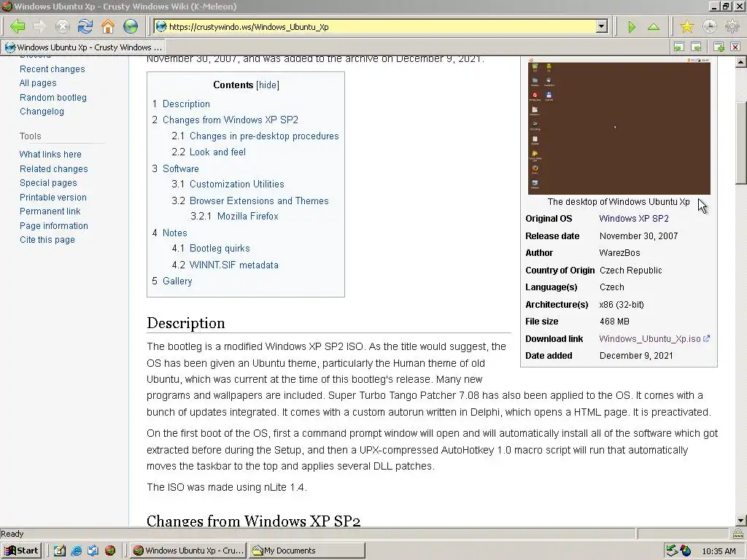
Task: Click the vertical scrollbar down arrow
Action: (741, 520)
